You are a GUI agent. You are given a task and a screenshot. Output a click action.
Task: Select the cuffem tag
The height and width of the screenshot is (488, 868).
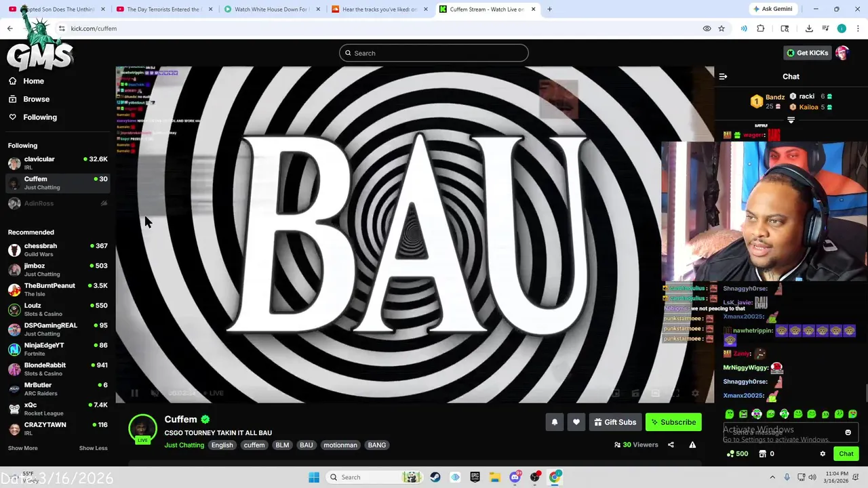click(x=254, y=445)
